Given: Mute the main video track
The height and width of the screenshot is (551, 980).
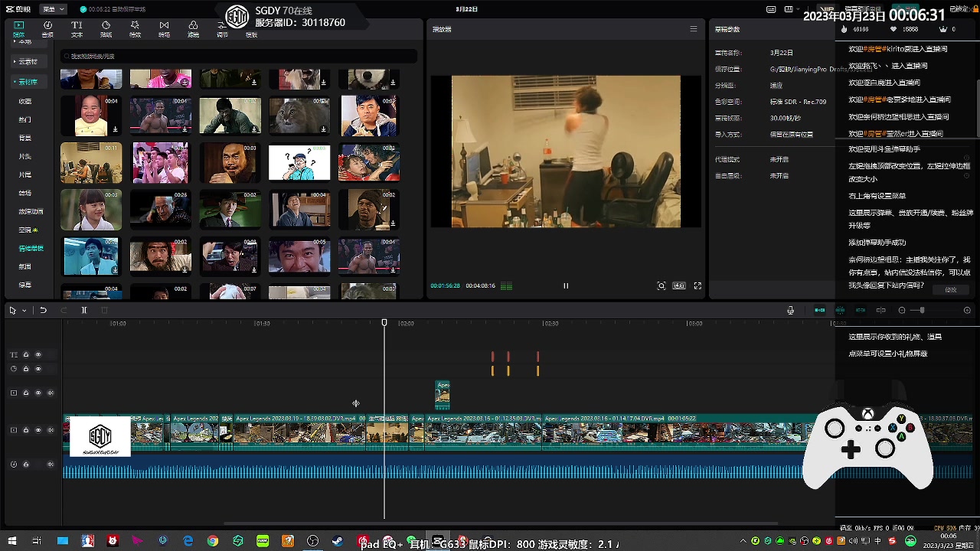Looking at the screenshot, I should (51, 430).
